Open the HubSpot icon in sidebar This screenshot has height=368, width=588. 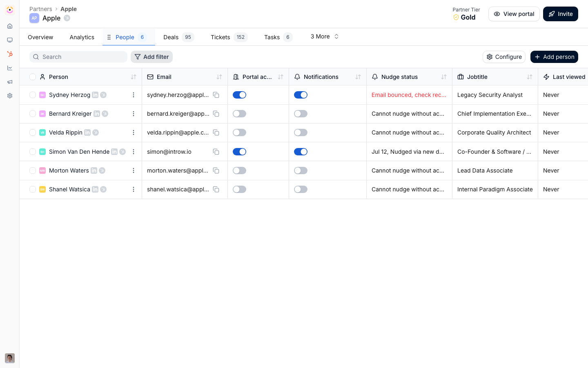pos(10,54)
